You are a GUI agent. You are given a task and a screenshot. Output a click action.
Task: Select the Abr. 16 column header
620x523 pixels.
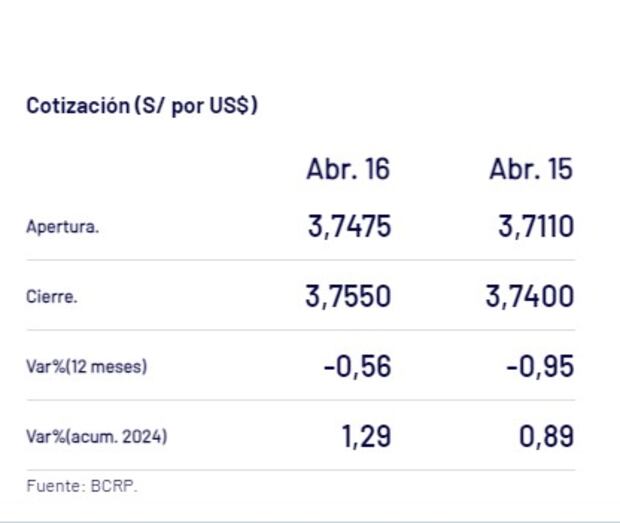pyautogui.click(x=347, y=169)
